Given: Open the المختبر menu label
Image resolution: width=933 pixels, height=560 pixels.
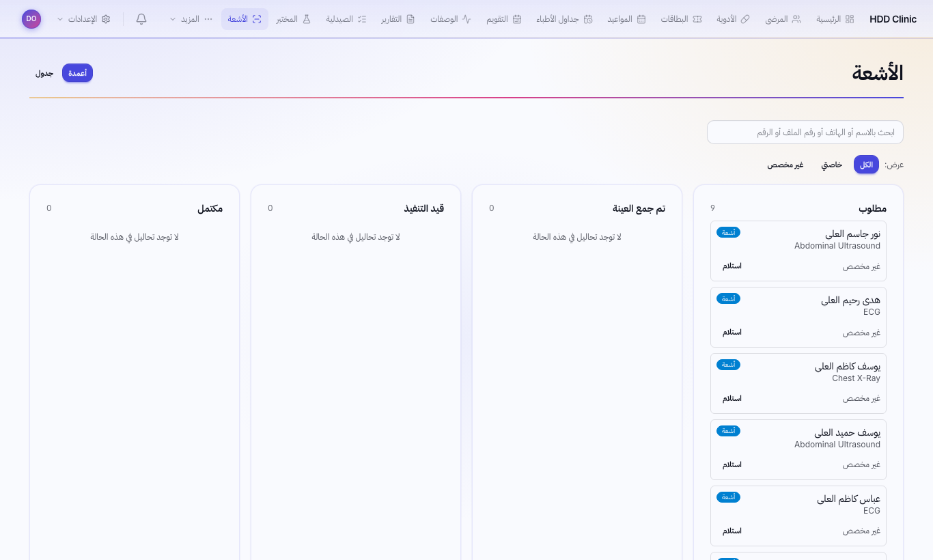Looking at the screenshot, I should pos(287,19).
